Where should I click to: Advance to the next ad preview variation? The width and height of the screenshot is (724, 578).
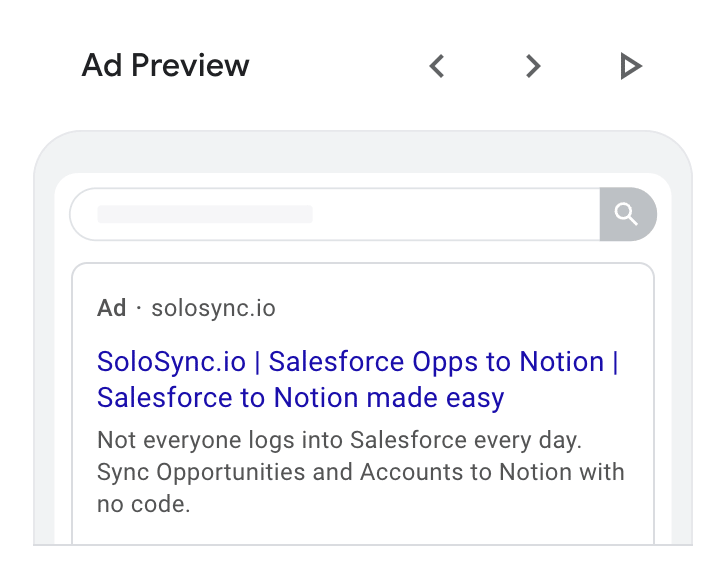(x=533, y=66)
